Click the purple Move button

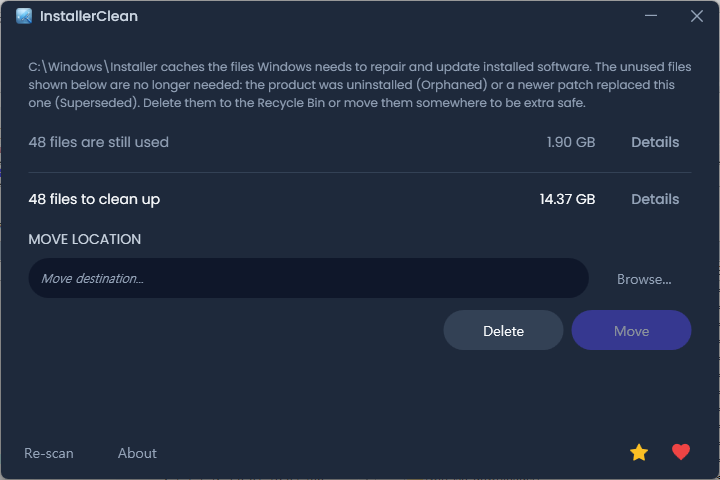(x=631, y=330)
